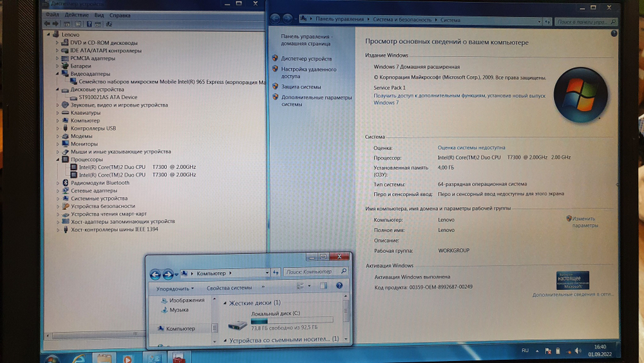Collapse the Процессоры tree node
Viewport: 644px width, 363px height.
57,159
